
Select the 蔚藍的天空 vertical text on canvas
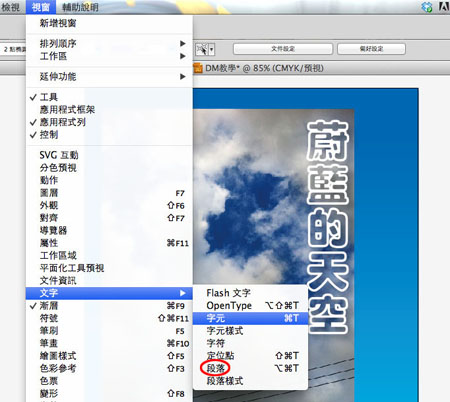(x=328, y=227)
